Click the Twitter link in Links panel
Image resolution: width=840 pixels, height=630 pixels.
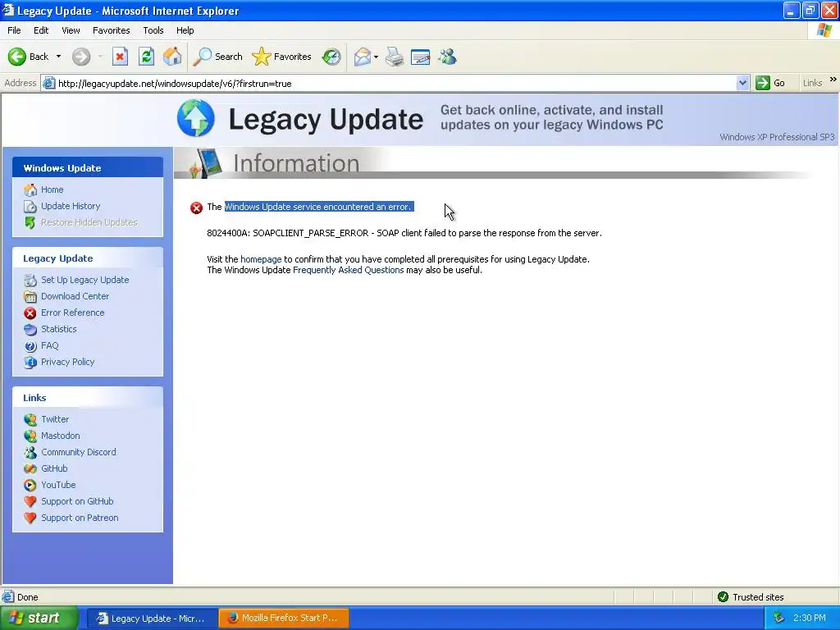55,419
